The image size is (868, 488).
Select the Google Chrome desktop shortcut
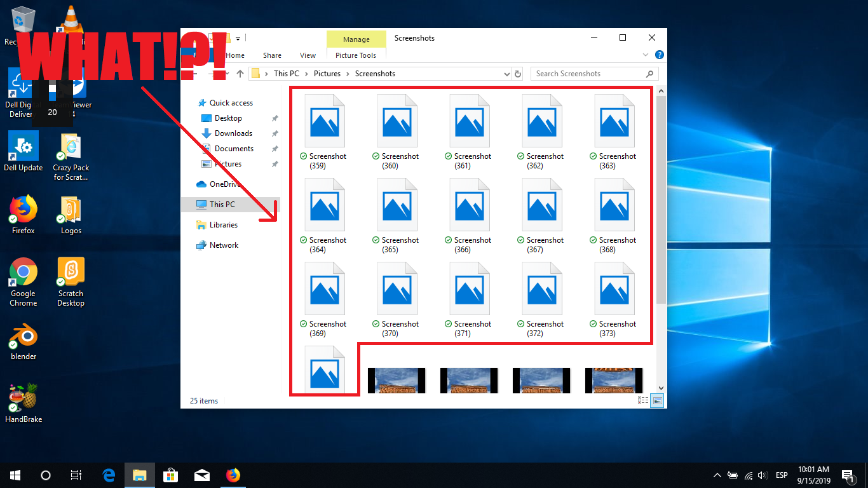[24, 283]
